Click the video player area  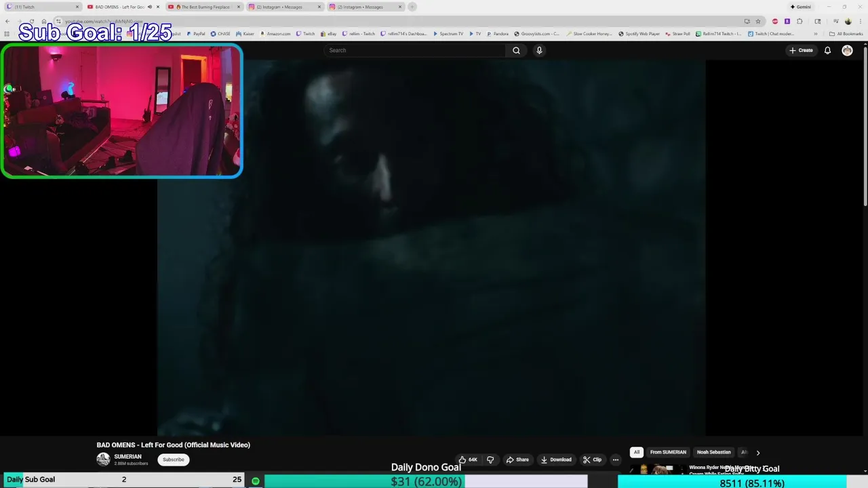coord(431,247)
